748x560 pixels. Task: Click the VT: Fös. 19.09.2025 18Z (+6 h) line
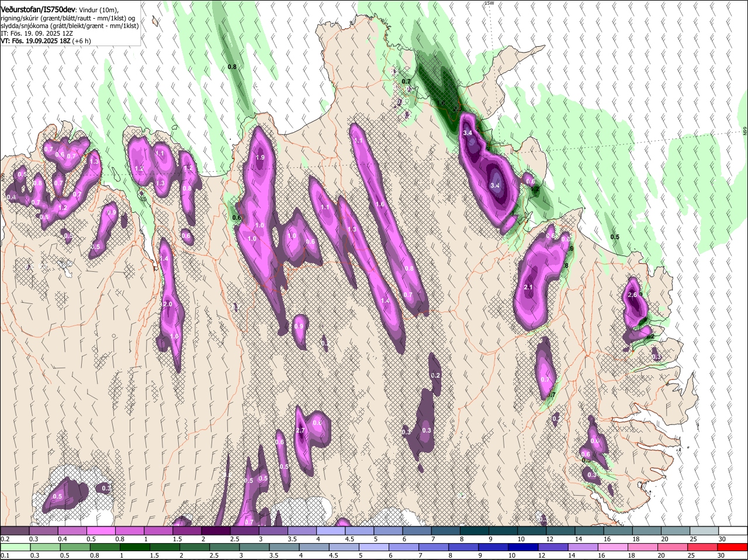[x=46, y=41]
